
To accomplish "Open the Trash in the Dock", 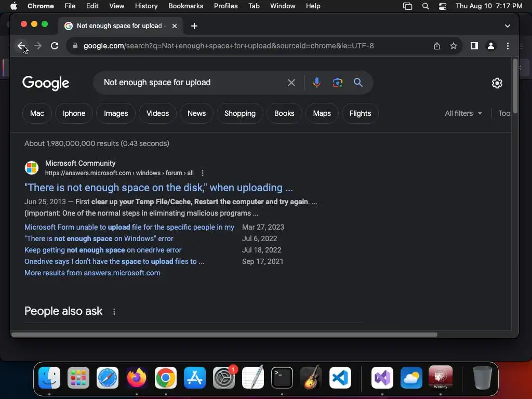I will tap(483, 377).
